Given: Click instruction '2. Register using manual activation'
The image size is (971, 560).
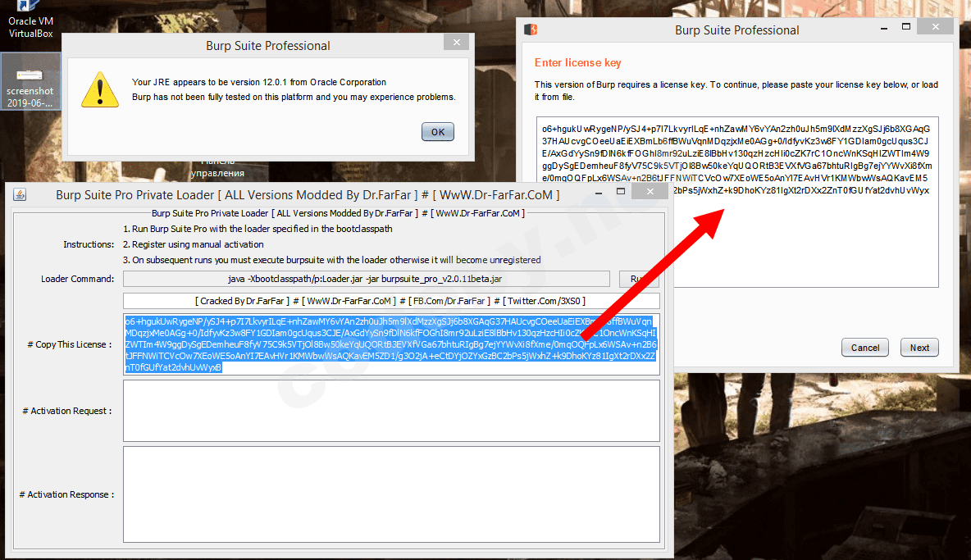Looking at the screenshot, I should [194, 244].
